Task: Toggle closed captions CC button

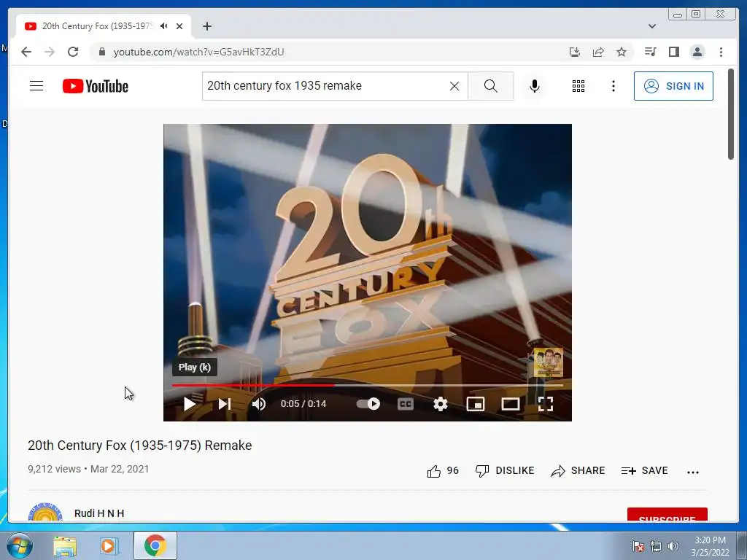Action: point(406,404)
